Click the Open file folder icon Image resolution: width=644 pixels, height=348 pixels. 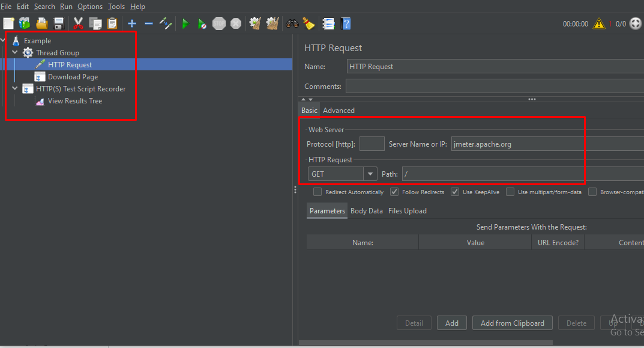coord(42,23)
